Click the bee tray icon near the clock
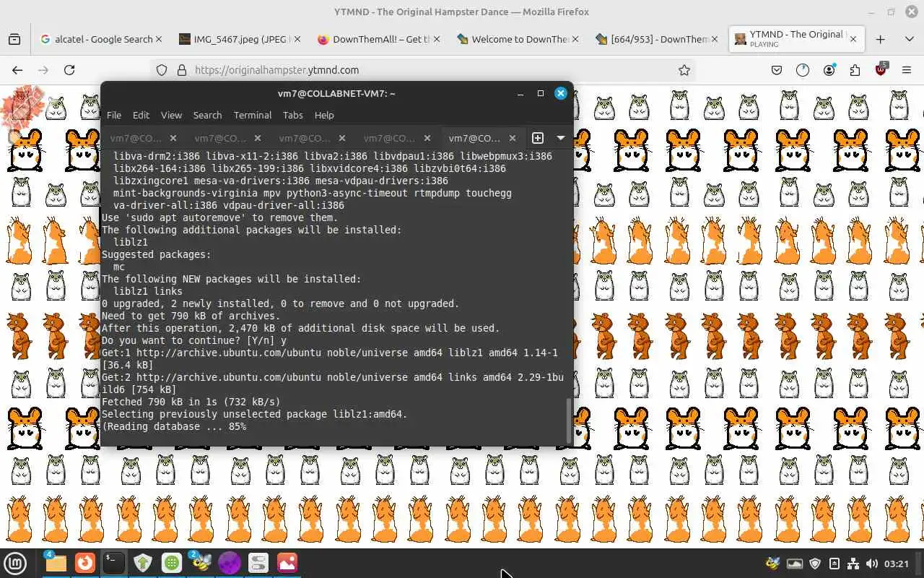Viewport: 924px width, 578px height. click(773, 564)
